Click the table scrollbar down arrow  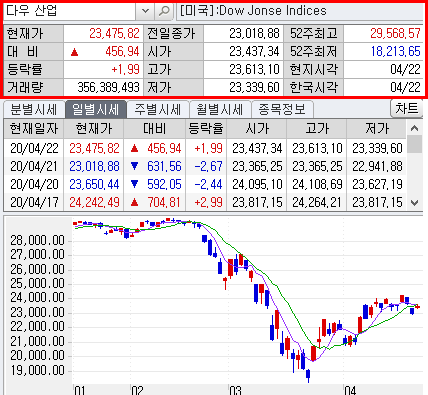pos(414,202)
